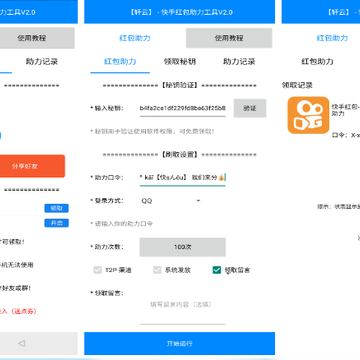This screenshot has height=360, width=360.
Task: Click the upper 红包助力 link in center panel
Action: [x=135, y=38]
